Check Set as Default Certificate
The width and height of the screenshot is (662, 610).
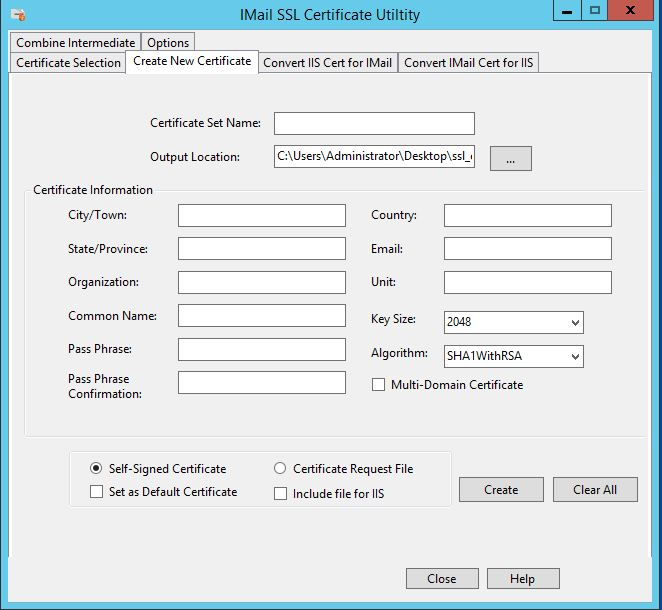(96, 492)
